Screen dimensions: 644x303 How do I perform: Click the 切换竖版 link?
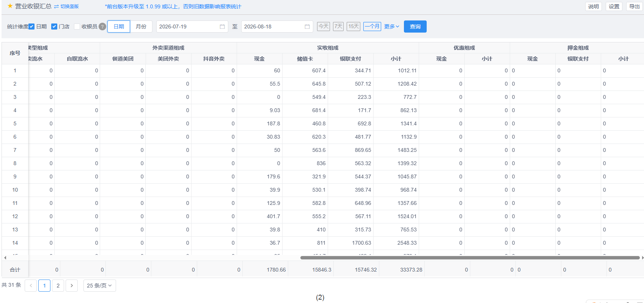66,6
